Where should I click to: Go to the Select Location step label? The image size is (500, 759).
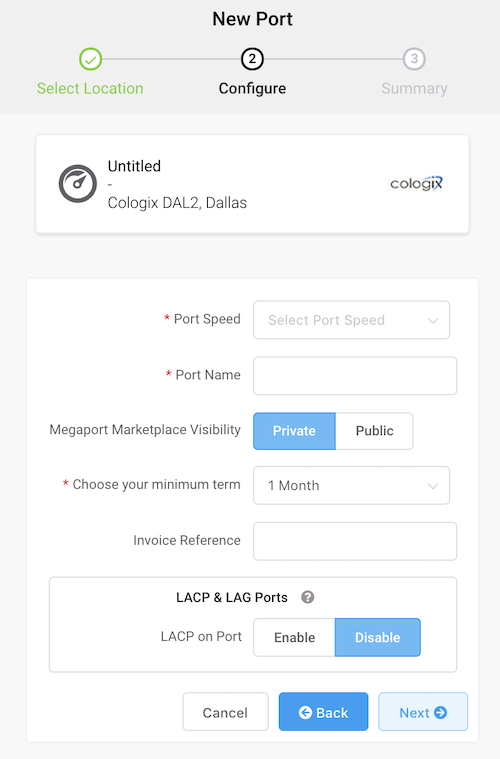pos(90,89)
